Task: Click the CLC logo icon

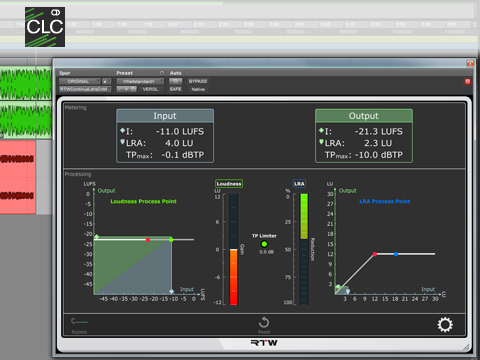Action: tap(45, 27)
